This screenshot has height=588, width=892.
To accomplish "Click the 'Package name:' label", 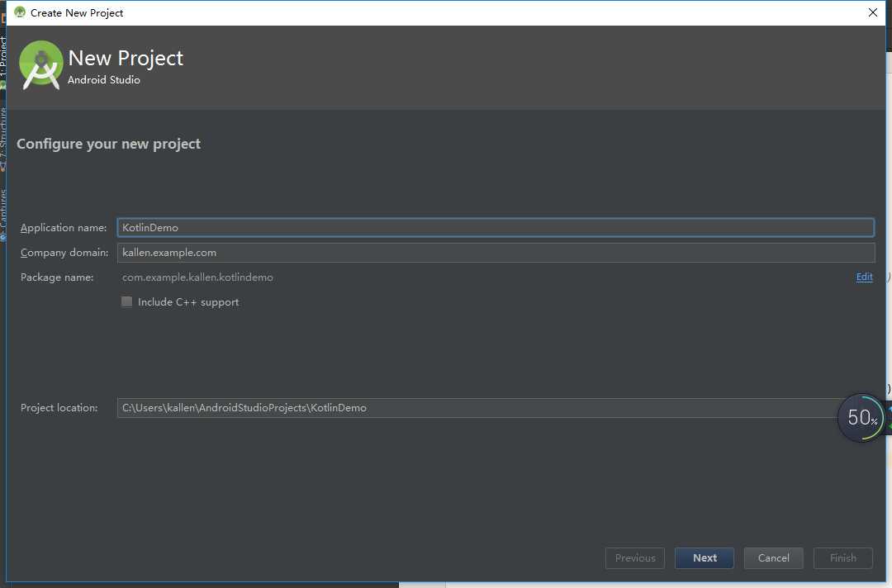I will tap(57, 277).
